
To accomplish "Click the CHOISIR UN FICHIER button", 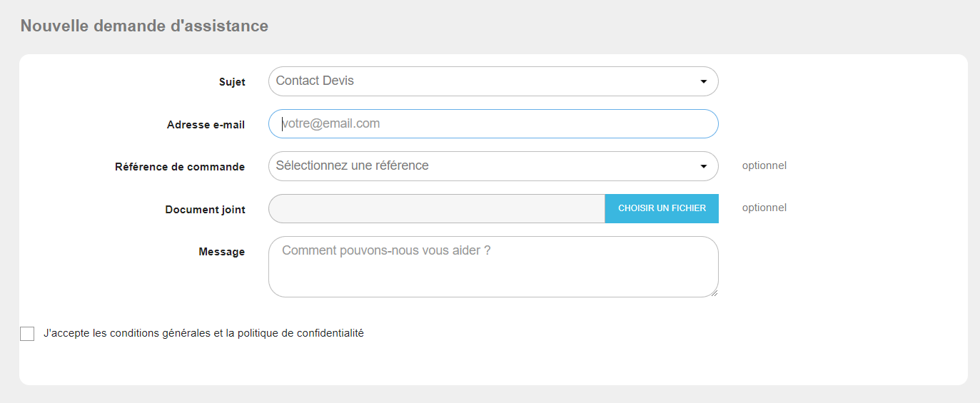I will 662,208.
